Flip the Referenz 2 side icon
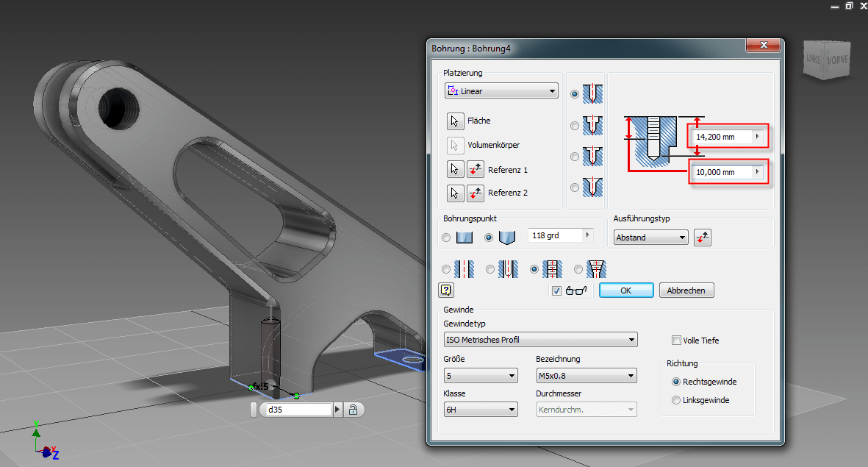868x467 pixels. pos(476,193)
